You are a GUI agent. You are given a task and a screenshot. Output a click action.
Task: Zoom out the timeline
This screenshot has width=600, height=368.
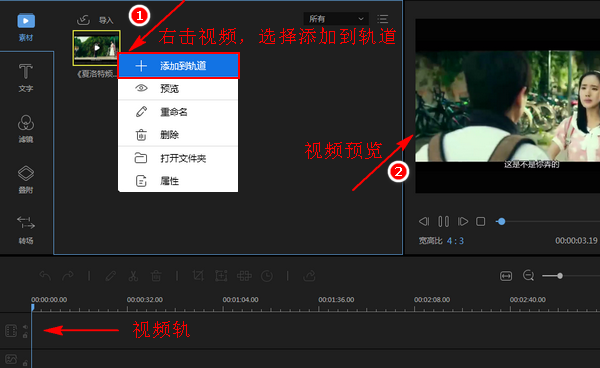click(528, 276)
